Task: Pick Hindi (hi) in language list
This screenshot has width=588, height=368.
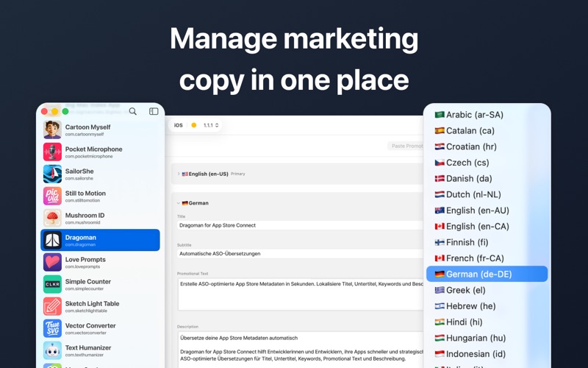Action: [x=487, y=322]
